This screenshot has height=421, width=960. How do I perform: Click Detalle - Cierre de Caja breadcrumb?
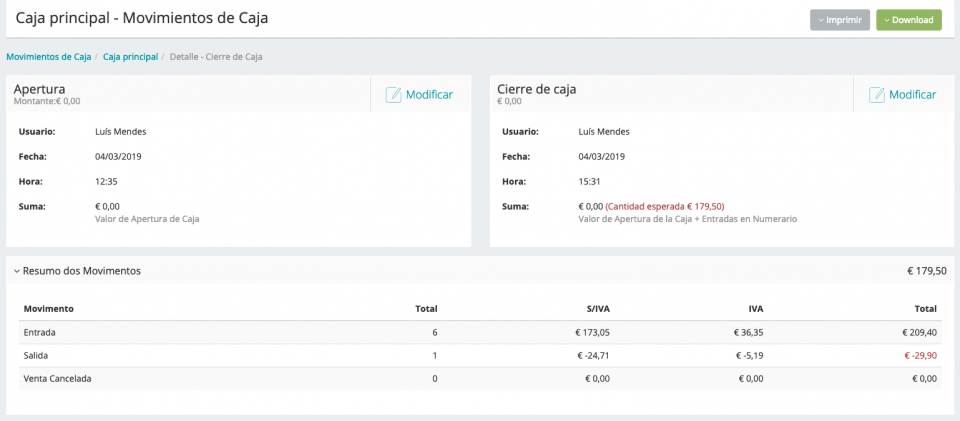(216, 57)
